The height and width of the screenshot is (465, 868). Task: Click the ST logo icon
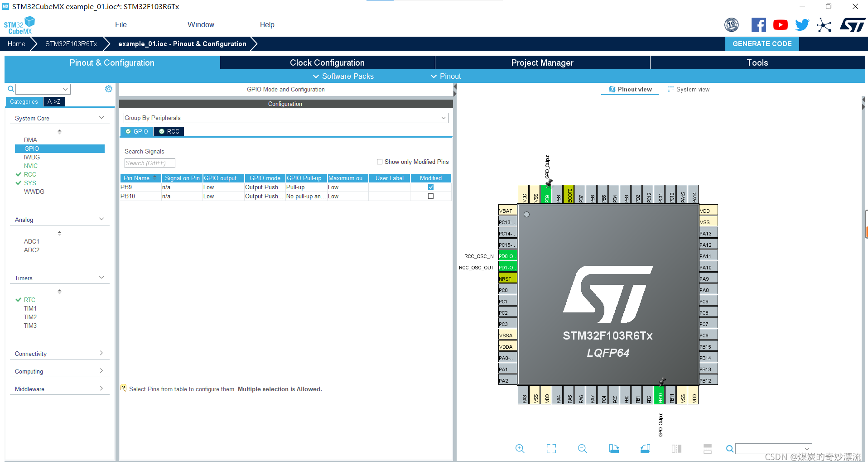(x=853, y=25)
